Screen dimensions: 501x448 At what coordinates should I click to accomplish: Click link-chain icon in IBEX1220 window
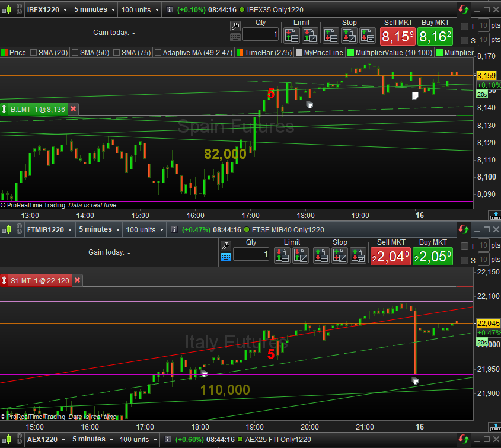[19, 9]
